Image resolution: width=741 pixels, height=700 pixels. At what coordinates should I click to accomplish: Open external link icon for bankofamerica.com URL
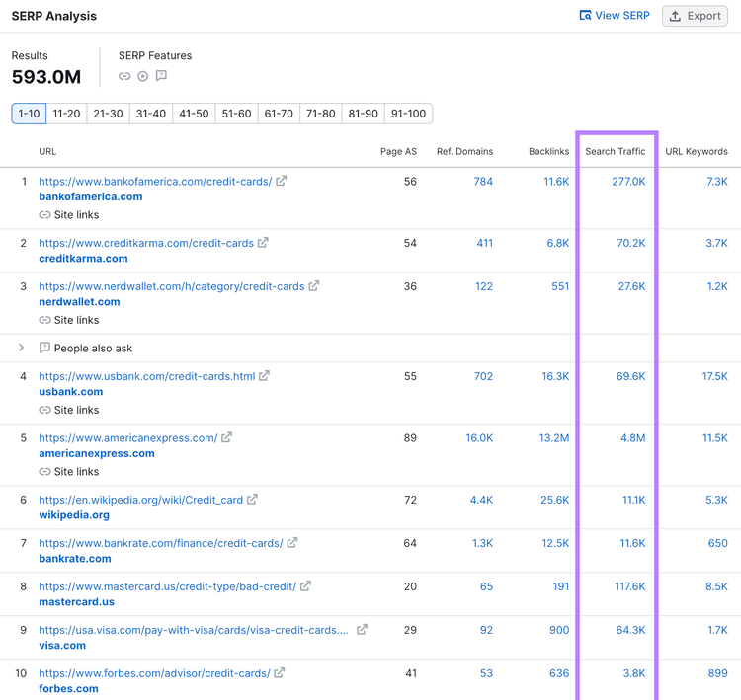pos(282,181)
